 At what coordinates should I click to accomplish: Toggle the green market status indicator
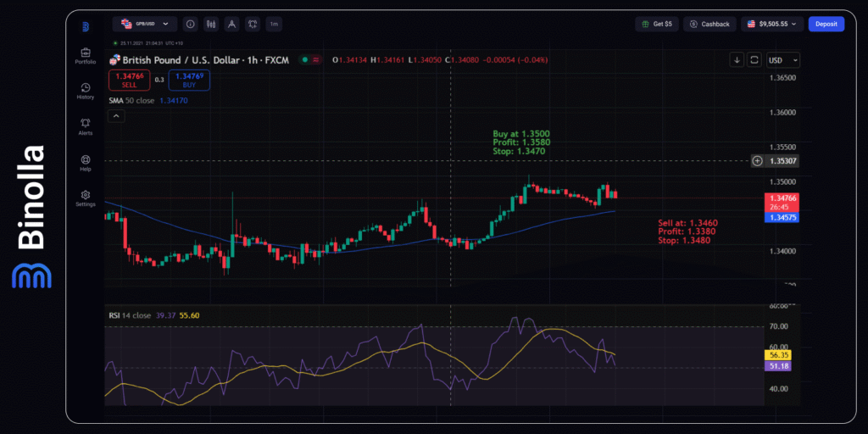point(303,59)
